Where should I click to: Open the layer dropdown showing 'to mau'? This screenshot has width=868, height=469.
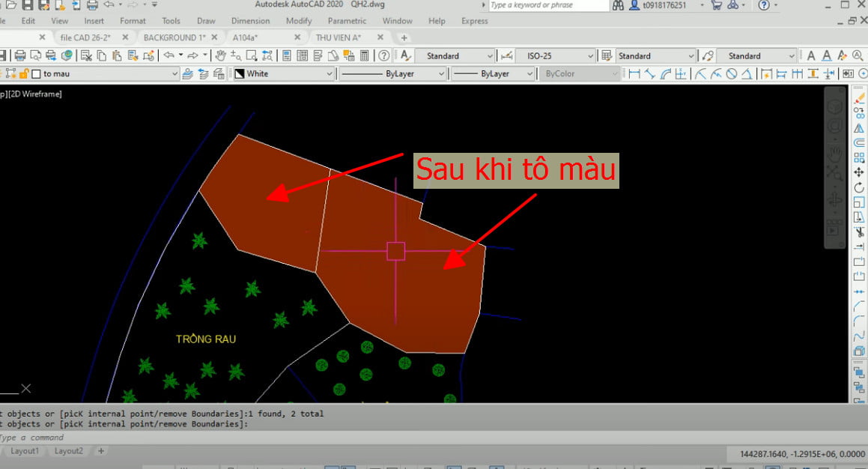(174, 73)
